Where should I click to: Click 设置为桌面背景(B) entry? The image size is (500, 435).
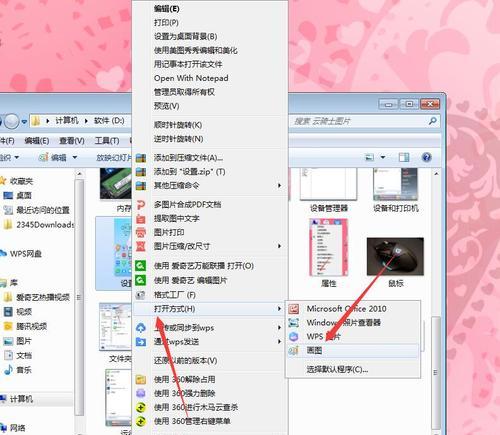click(x=185, y=36)
